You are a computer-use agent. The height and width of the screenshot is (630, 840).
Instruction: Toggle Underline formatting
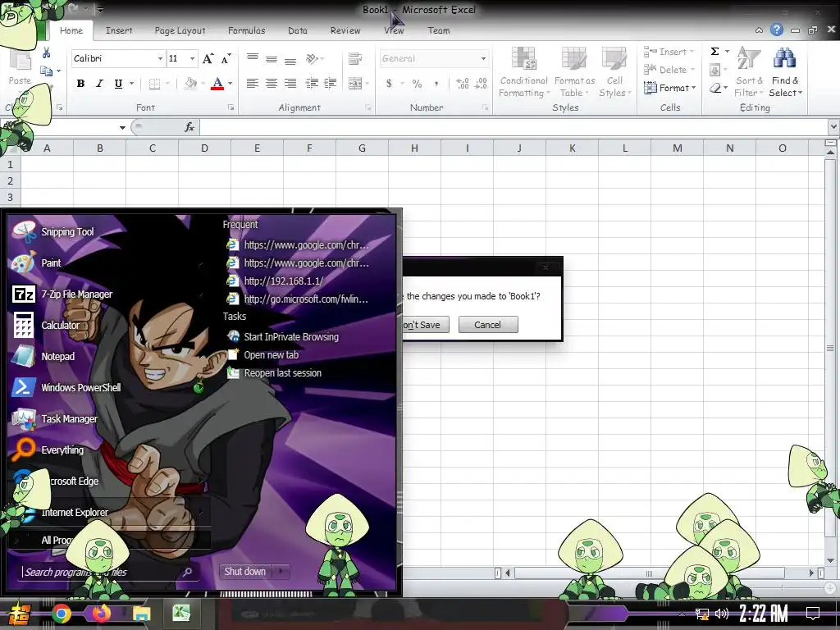tap(118, 83)
